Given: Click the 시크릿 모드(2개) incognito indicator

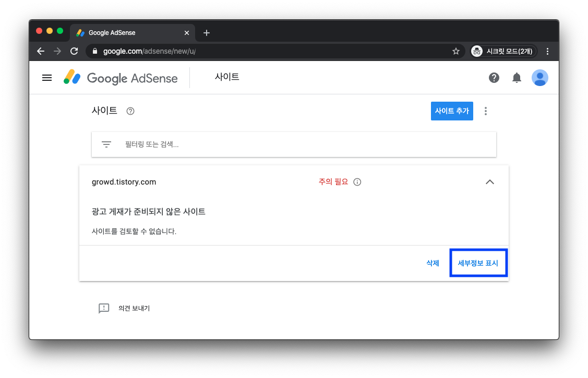Looking at the screenshot, I should pos(503,51).
